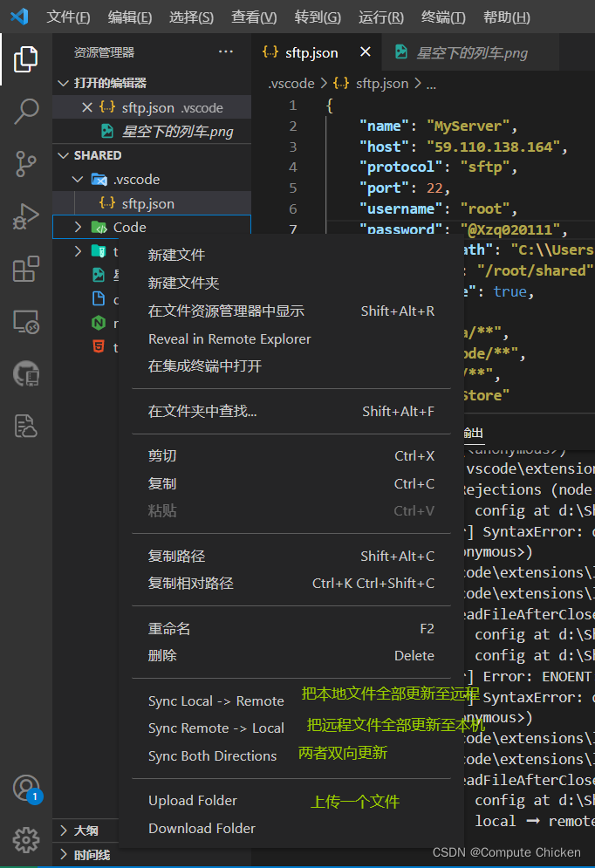Viewport: 595px width, 868px height.
Task: Select Sync Local -> Remote from context menu
Action: point(215,701)
